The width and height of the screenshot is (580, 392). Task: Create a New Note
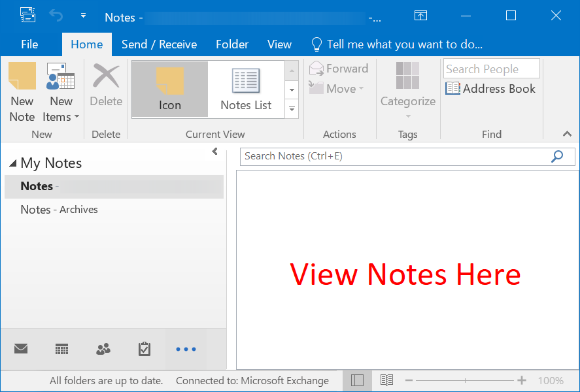point(22,91)
